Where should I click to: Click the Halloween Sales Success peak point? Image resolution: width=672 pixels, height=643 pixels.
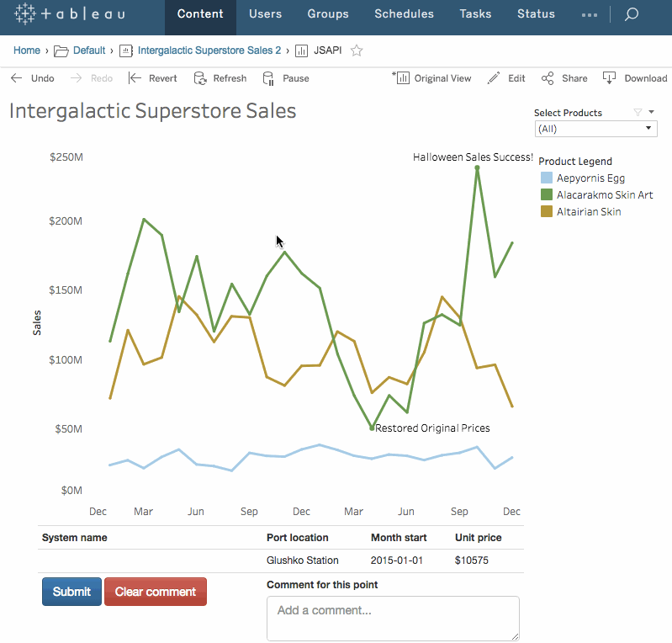(x=477, y=168)
